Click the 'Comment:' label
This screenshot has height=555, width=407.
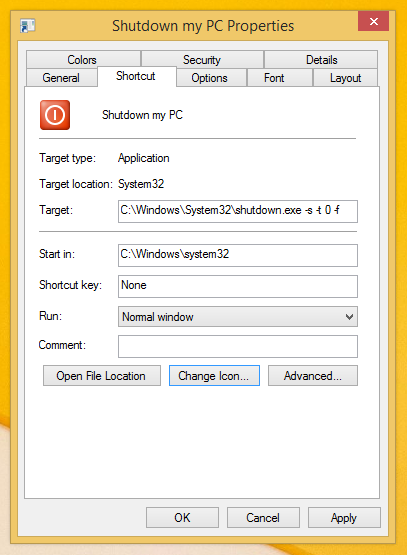pyautogui.click(x=62, y=345)
